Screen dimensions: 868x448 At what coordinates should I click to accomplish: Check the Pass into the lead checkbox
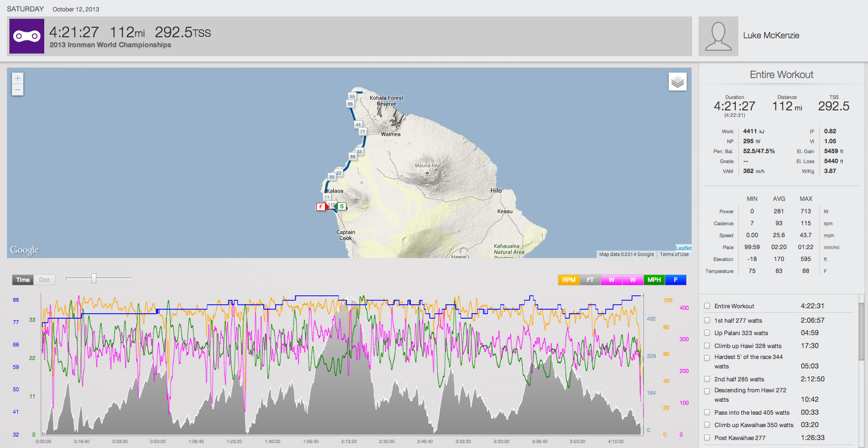click(x=707, y=412)
